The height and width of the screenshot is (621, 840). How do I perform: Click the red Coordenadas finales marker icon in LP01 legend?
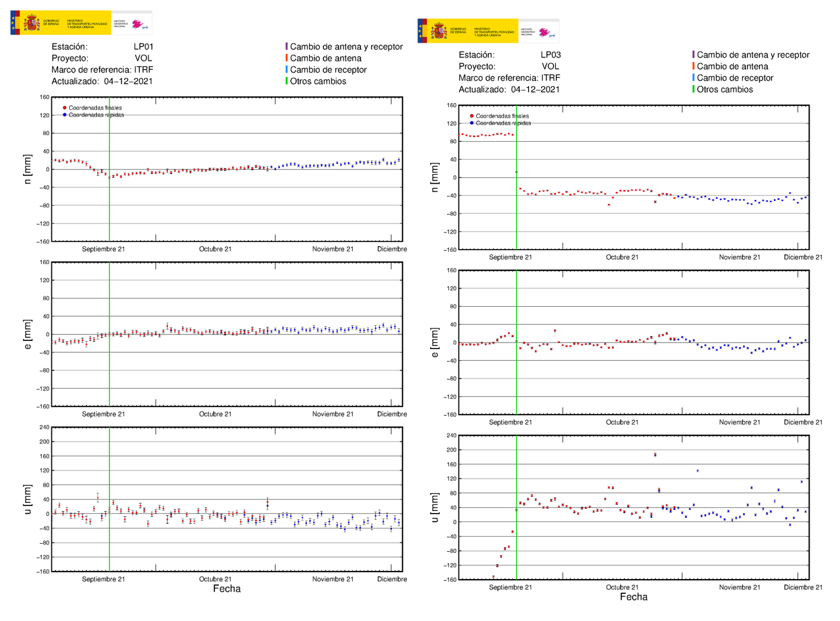pos(65,108)
